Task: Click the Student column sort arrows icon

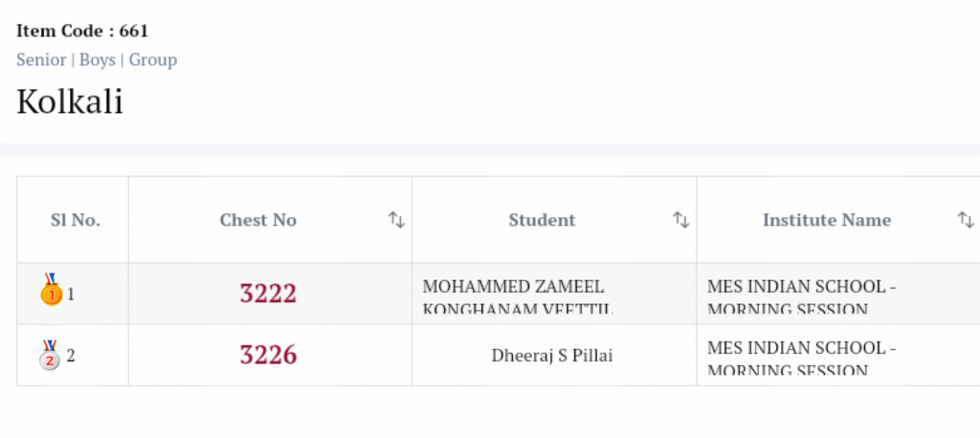Action: click(x=681, y=220)
